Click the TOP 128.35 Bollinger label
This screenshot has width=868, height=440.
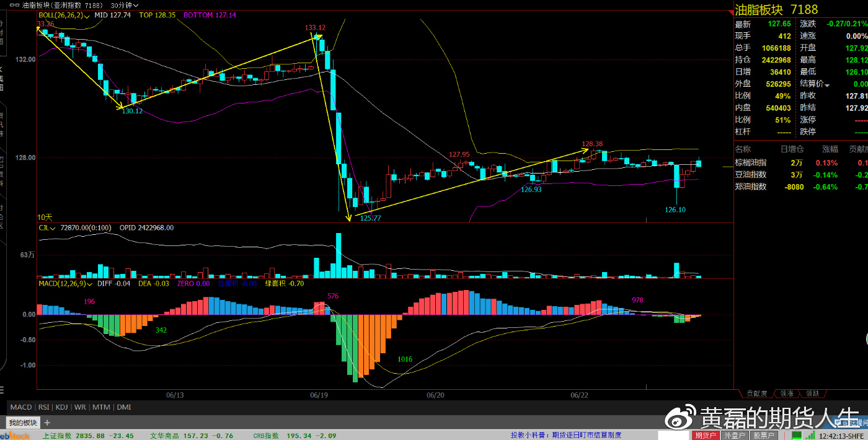pyautogui.click(x=157, y=15)
